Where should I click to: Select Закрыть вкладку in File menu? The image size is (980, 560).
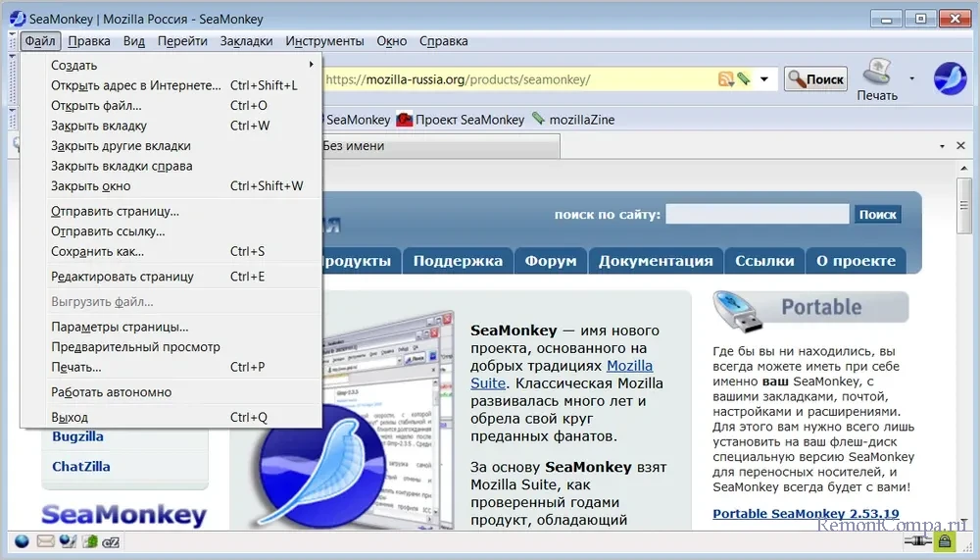[171, 126]
